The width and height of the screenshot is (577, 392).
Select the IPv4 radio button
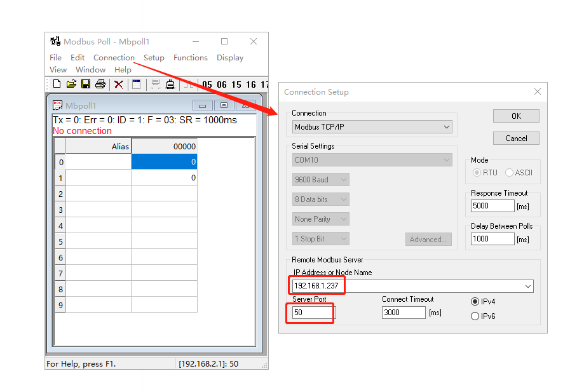click(475, 302)
